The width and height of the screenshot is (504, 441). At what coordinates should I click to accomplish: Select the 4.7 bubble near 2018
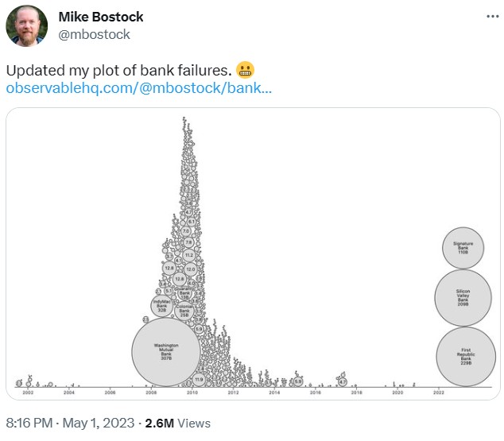[x=342, y=381]
